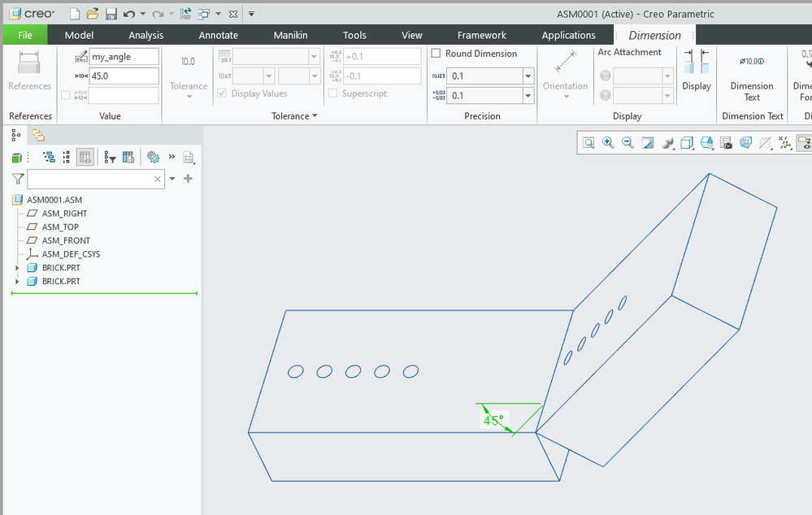Image resolution: width=812 pixels, height=515 pixels.
Task: Click the Display button in ribbon
Action: 696,71
